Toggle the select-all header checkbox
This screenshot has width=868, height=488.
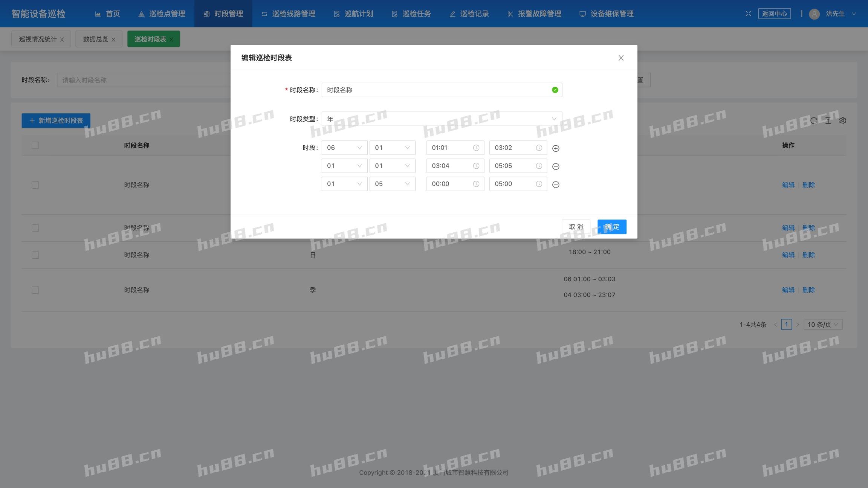click(35, 145)
